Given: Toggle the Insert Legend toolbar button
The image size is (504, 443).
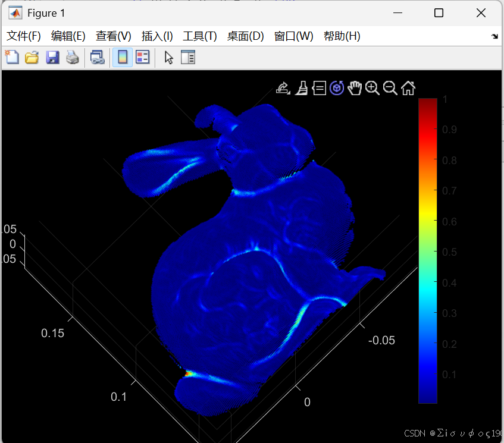Looking at the screenshot, I should pyautogui.click(x=143, y=58).
